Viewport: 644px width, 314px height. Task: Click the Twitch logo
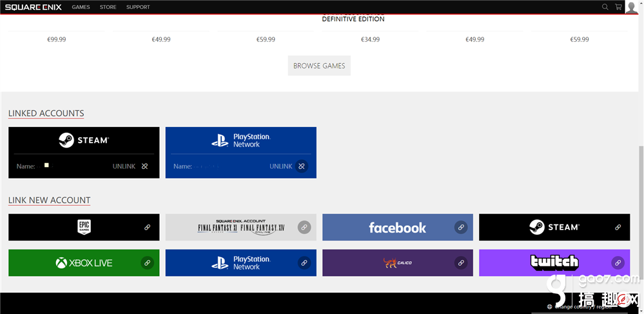pos(554,262)
